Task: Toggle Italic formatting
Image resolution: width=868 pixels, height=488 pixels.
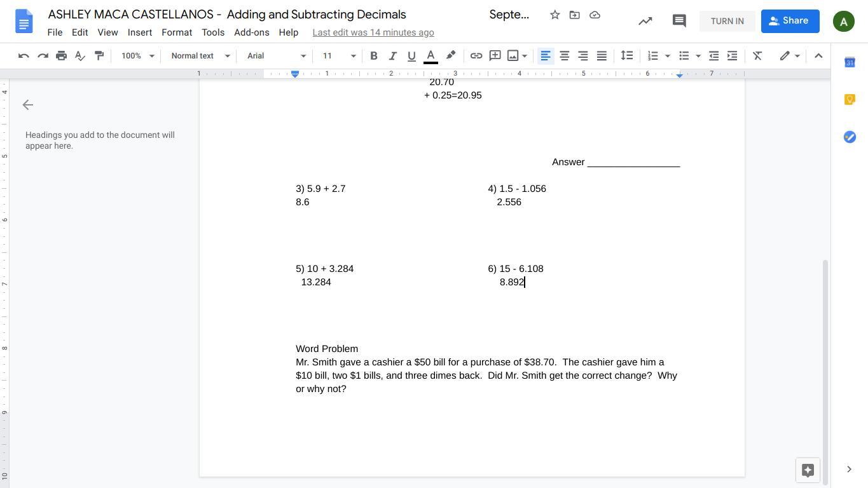Action: (392, 56)
